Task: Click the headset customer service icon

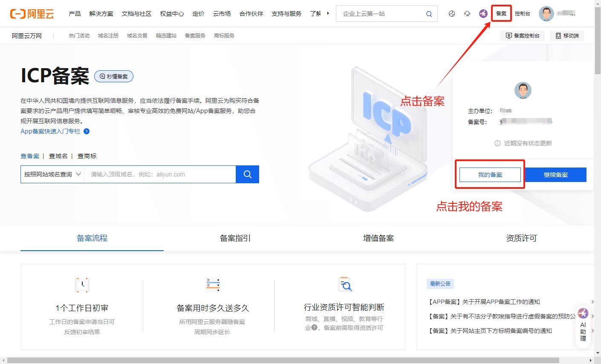Action: (467, 13)
